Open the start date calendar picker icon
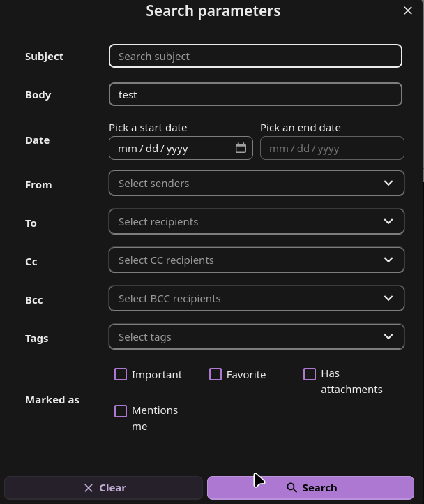This screenshot has width=424, height=504. (241, 148)
